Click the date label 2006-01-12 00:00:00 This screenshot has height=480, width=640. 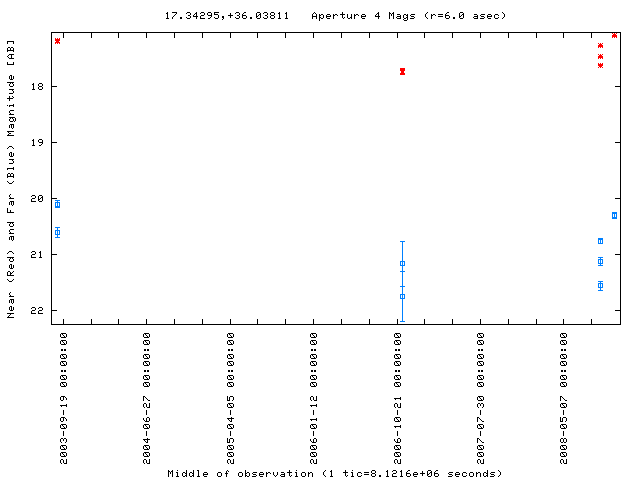313,398
